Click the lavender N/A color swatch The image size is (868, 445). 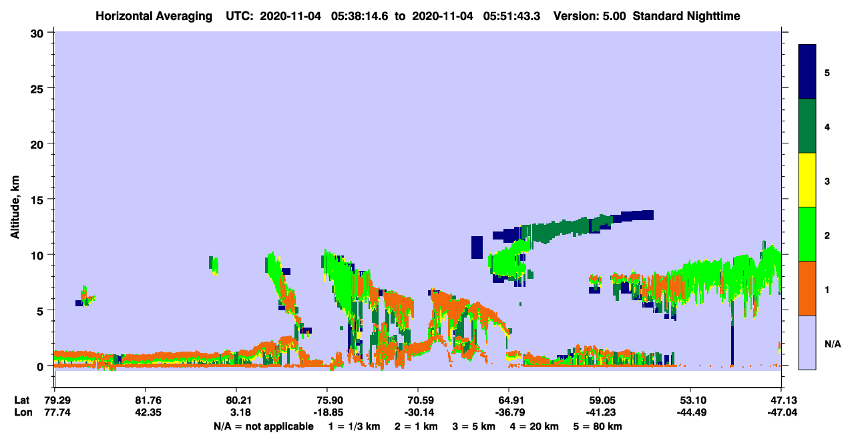click(x=807, y=342)
